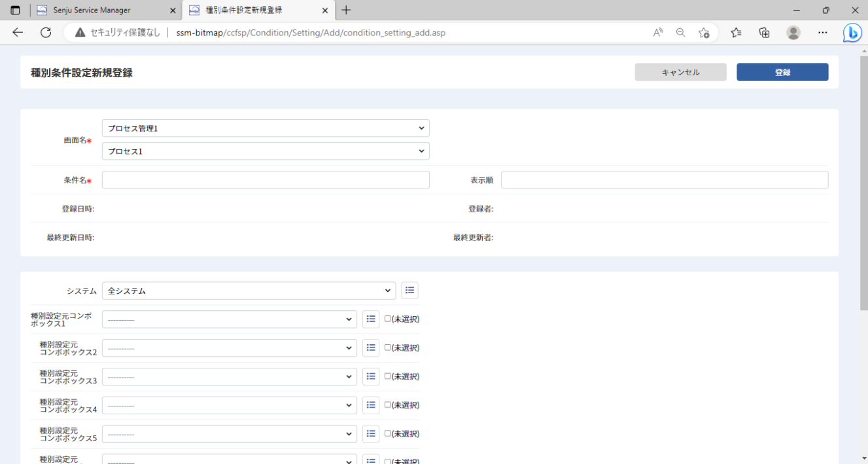Toggle (未選択) checkbox for コンボボックス5
Screen dimensions: 868x464
tap(388, 433)
